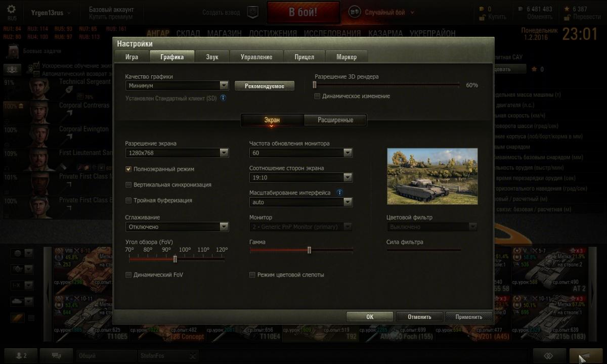This screenshot has width=607, height=364.
Task: Switch to the Управление settings tab
Action: click(256, 57)
